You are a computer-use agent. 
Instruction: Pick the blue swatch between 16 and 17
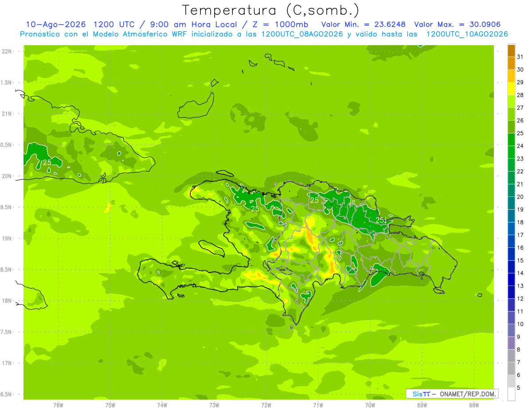tap(511, 241)
